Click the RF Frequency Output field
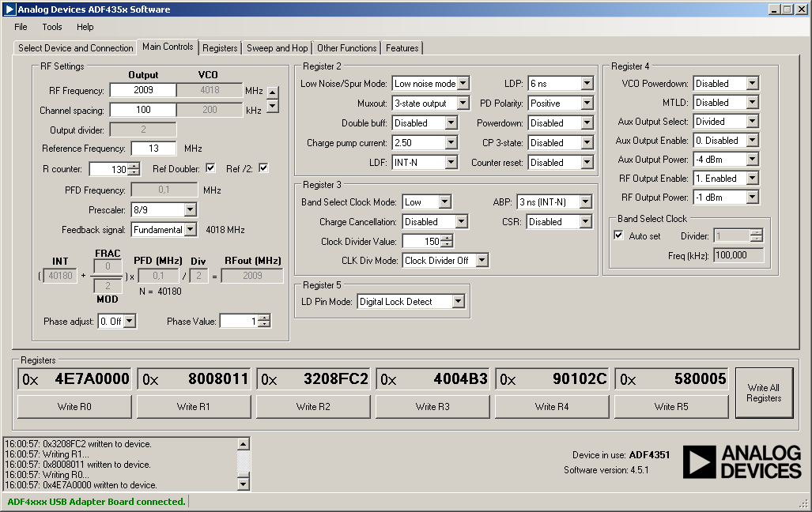812x512 pixels. [x=143, y=90]
